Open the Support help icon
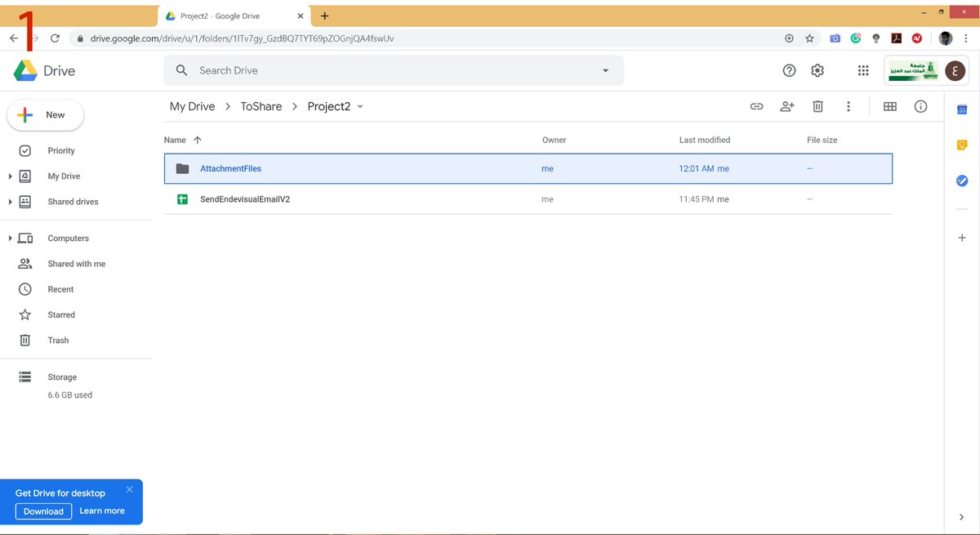 tap(789, 71)
